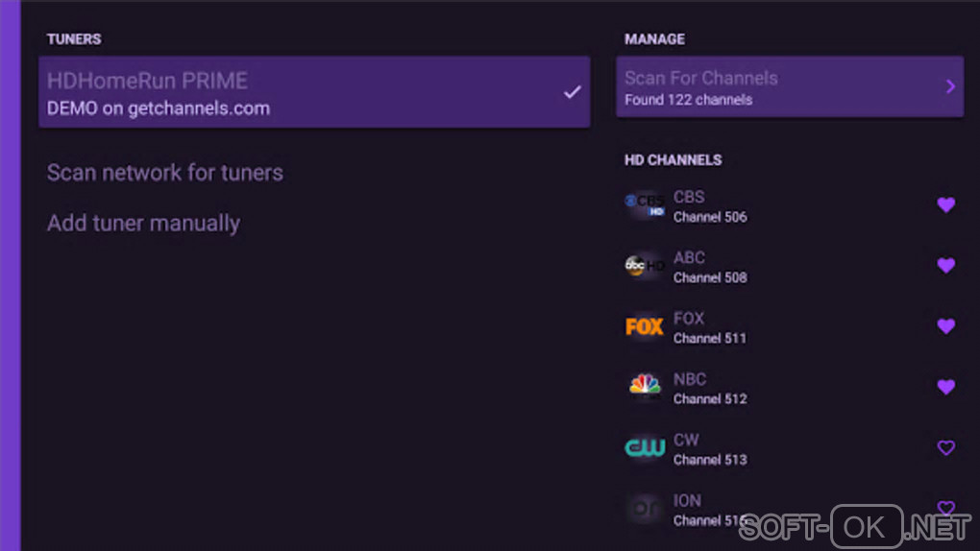Favorite the CW channel with its heart
Screen dimensions: 980x551
(x=945, y=447)
